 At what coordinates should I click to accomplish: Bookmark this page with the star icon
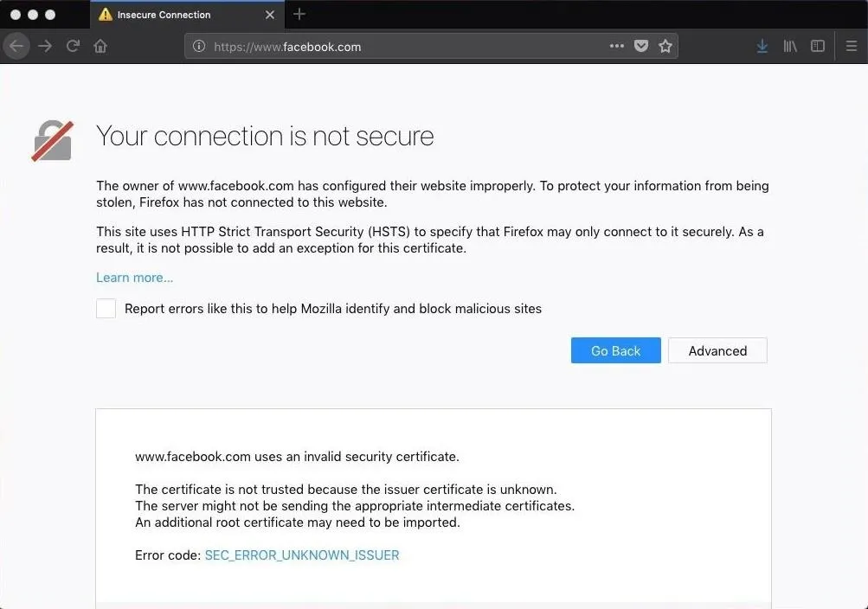tap(665, 46)
